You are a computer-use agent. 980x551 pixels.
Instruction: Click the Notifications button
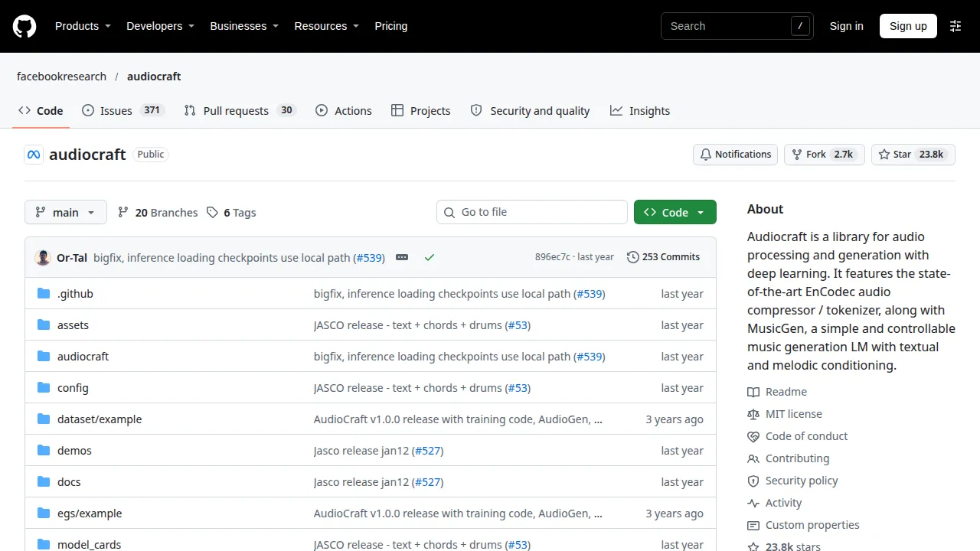[736, 155]
